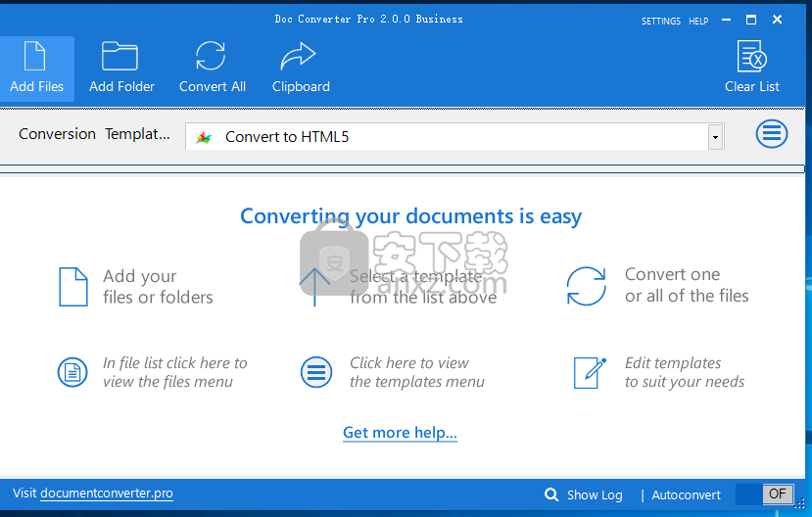Click 'Click here to view the templates menu' text

[417, 372]
